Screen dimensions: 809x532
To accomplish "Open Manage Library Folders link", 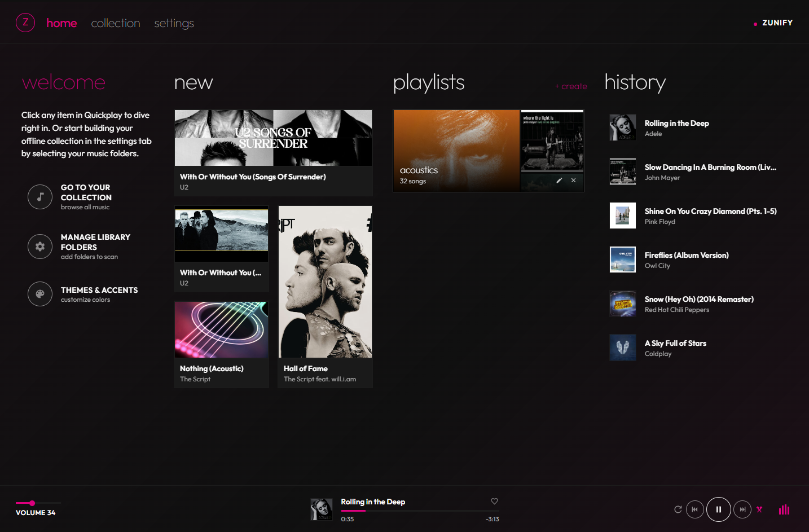I will [x=95, y=247].
